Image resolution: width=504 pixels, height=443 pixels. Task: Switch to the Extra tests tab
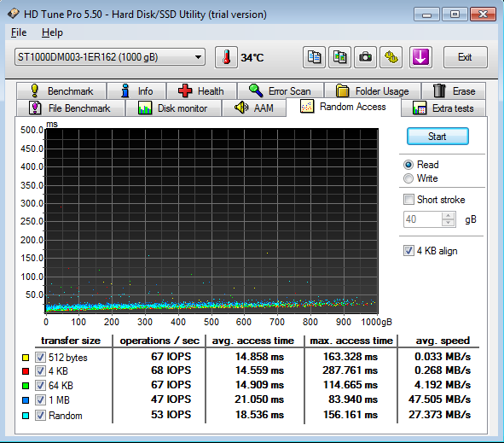pyautogui.click(x=443, y=108)
